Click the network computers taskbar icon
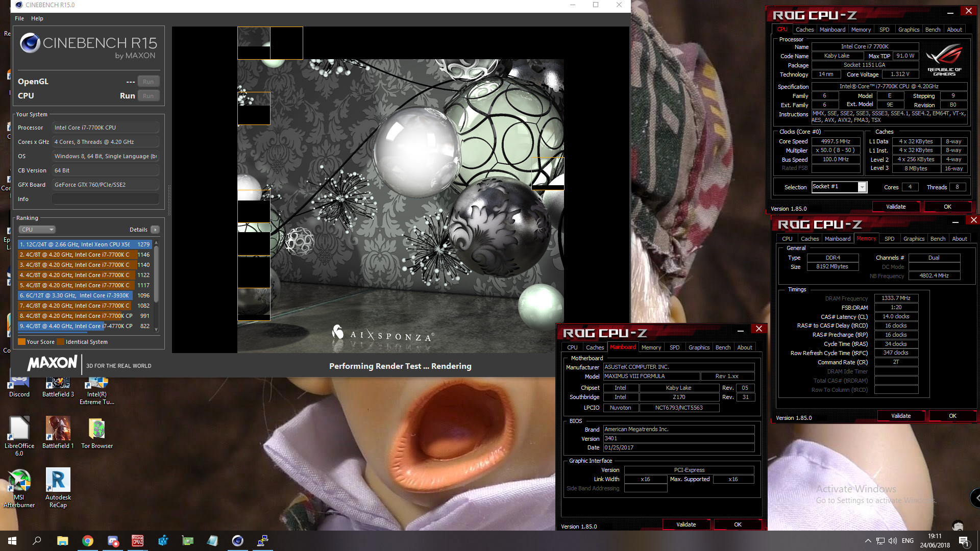 tap(262, 541)
